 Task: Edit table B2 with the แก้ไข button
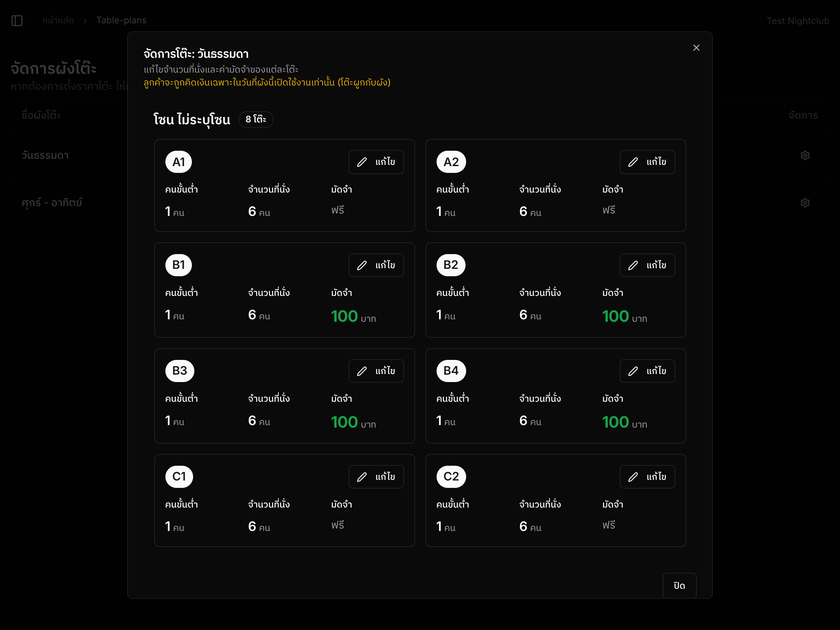647,265
